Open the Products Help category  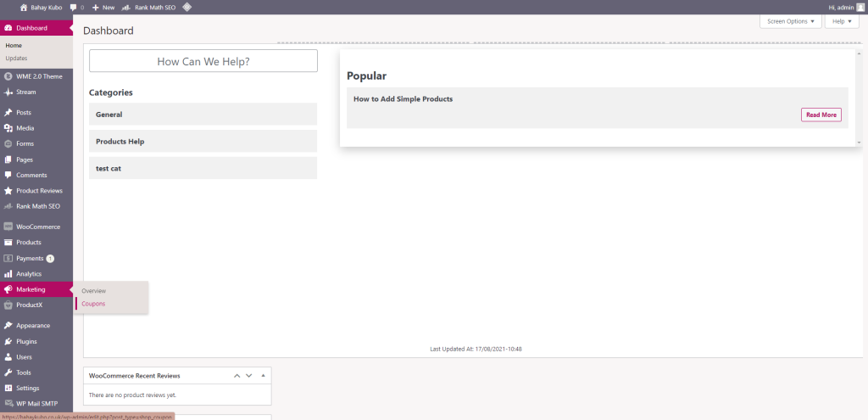(203, 142)
